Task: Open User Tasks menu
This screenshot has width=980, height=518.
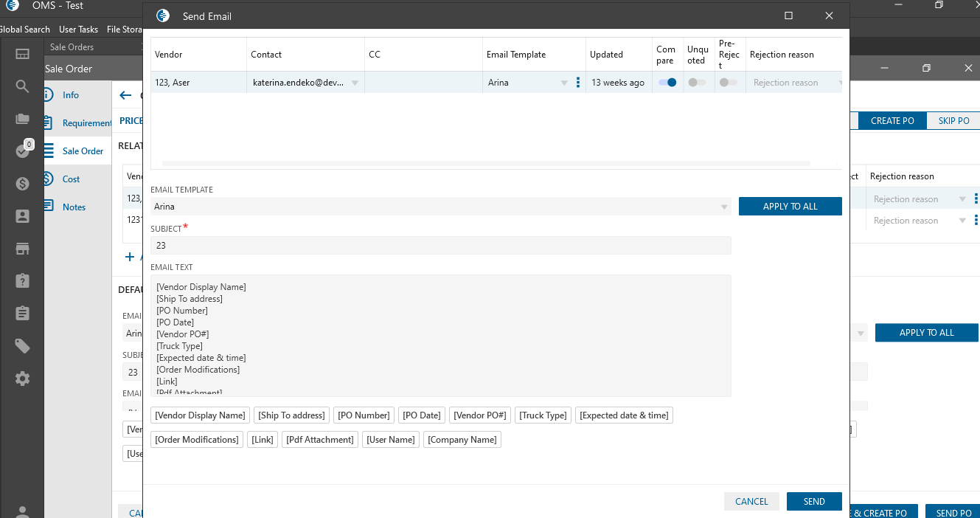Action: coord(78,30)
